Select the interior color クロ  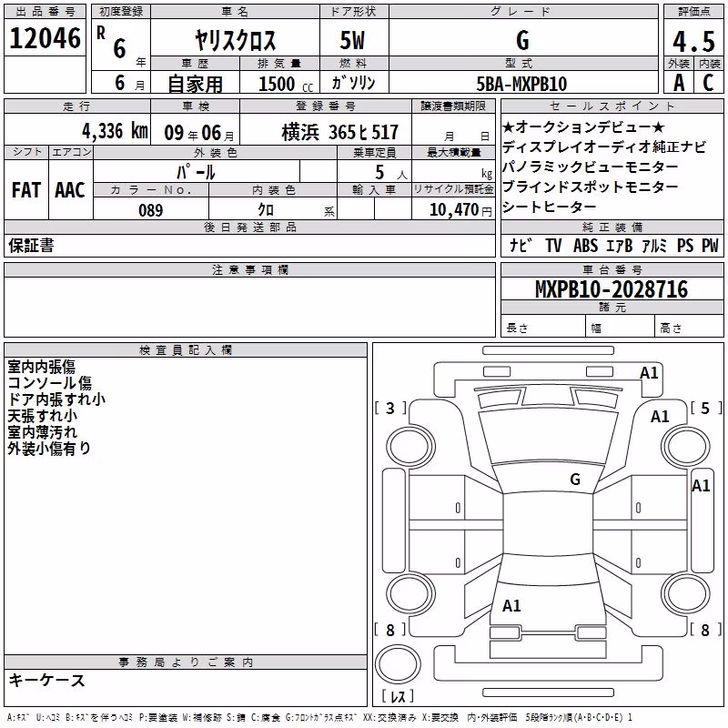coord(266,209)
